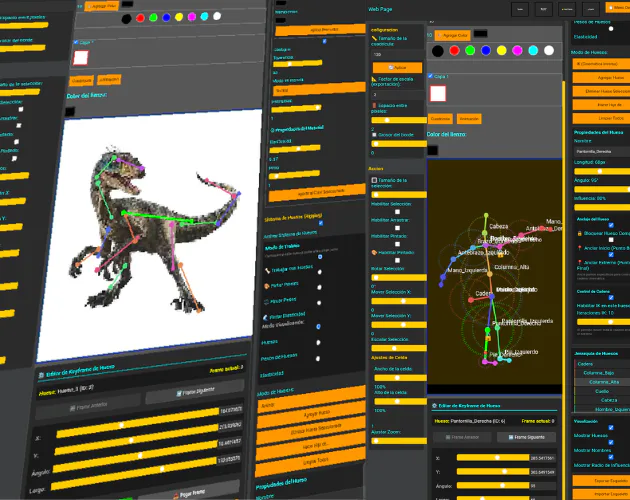Screen dimensions: 630x500
Task: Click Agregar Hueso in the right panel
Action: click(x=601, y=78)
